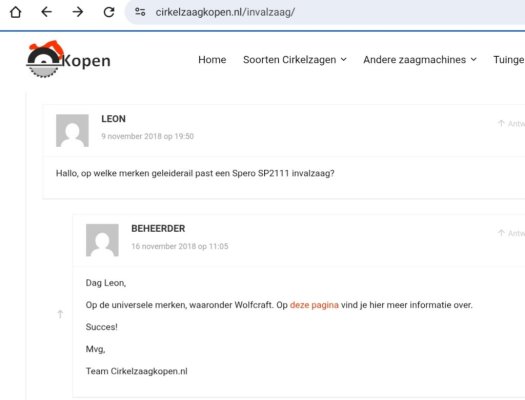The width and height of the screenshot is (525, 400).
Task: Click the up arrow beside Beheerder's reply
Action: pos(60,314)
